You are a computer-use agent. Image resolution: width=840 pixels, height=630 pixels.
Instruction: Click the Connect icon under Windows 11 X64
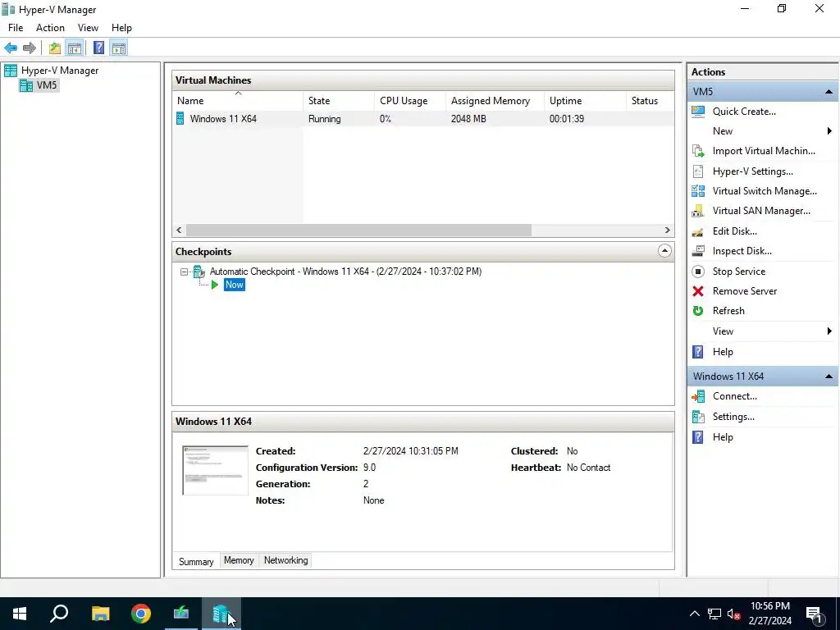tap(698, 396)
